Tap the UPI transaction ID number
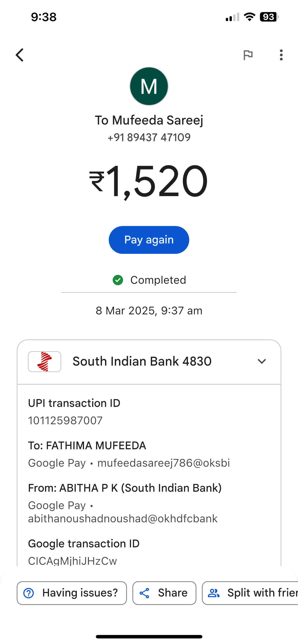Screen dimensions: 298x644 [65, 421]
